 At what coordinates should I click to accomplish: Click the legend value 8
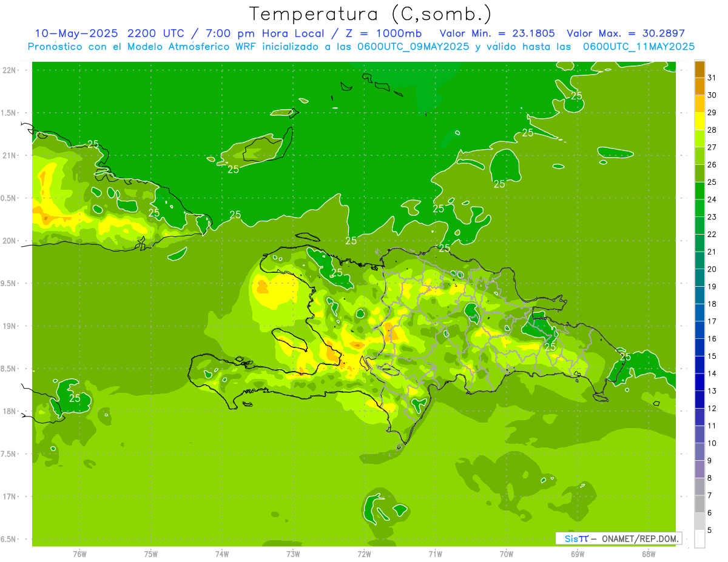coord(710,478)
